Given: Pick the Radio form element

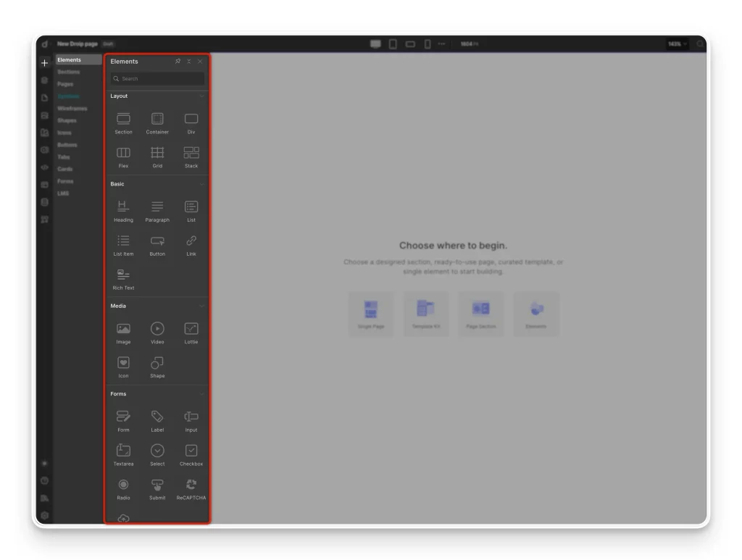Looking at the screenshot, I should [x=123, y=490].
